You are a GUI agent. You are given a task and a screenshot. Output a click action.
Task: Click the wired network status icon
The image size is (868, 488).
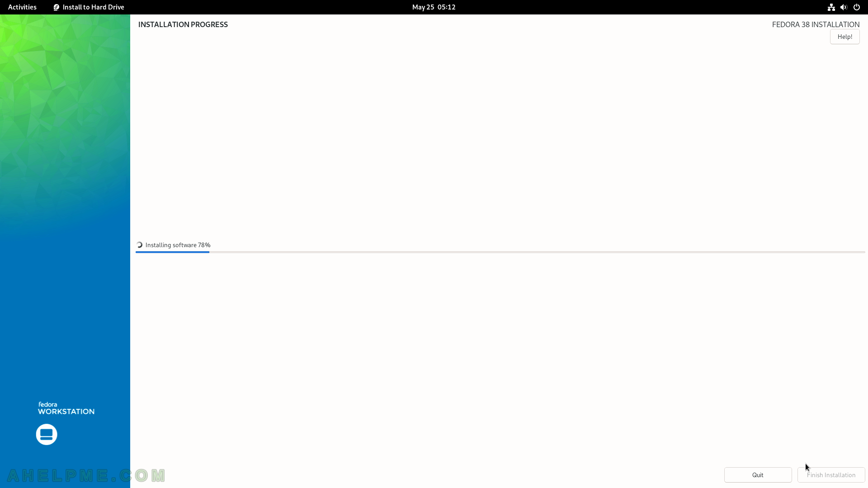coord(831,7)
